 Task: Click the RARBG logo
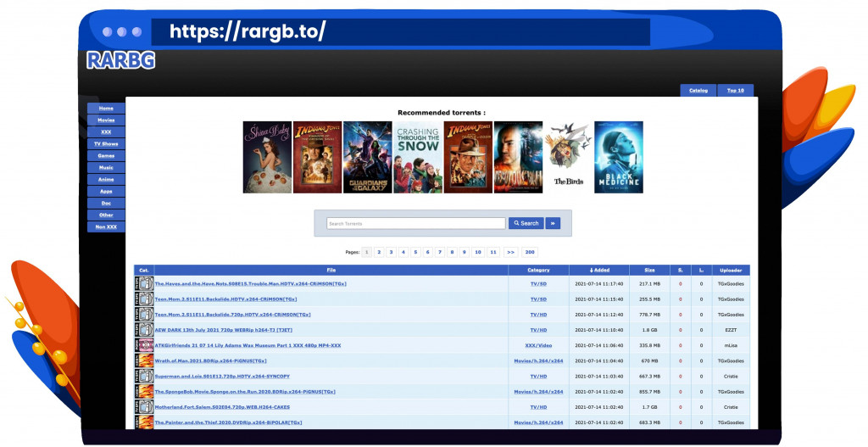click(x=120, y=60)
